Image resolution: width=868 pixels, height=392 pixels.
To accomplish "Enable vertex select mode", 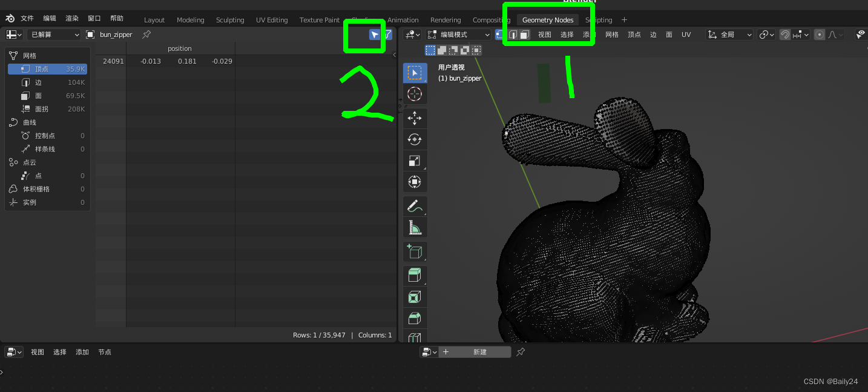I will [501, 35].
